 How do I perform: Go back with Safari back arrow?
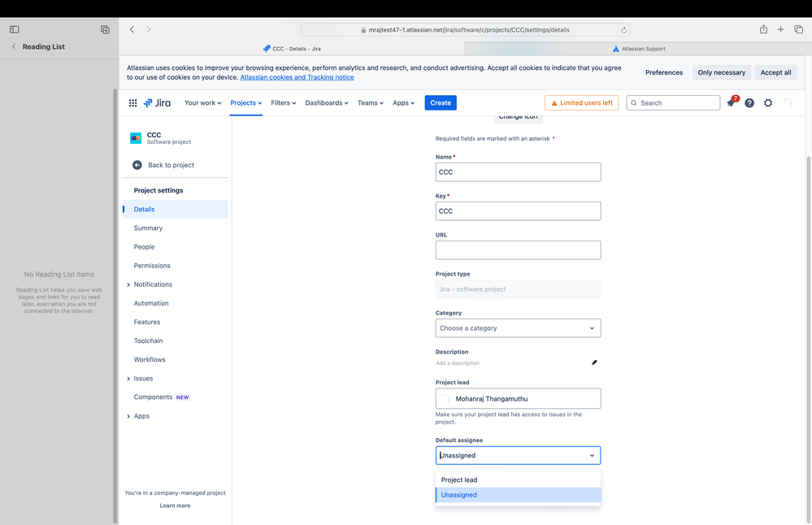pos(132,29)
